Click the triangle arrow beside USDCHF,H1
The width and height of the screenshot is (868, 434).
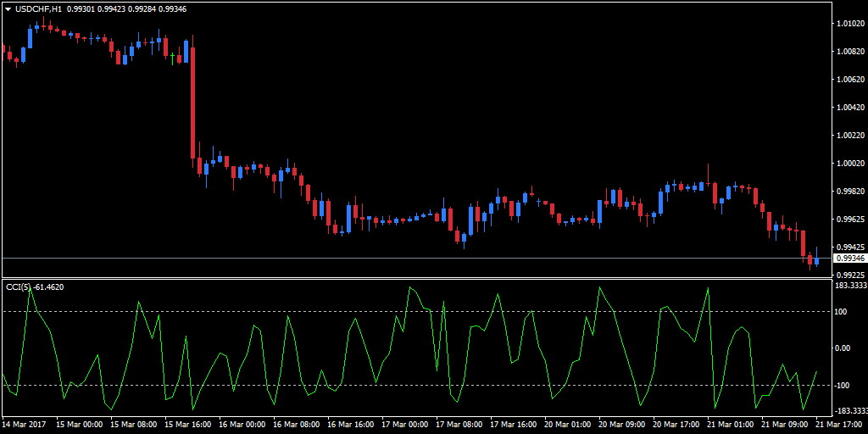(x=8, y=8)
